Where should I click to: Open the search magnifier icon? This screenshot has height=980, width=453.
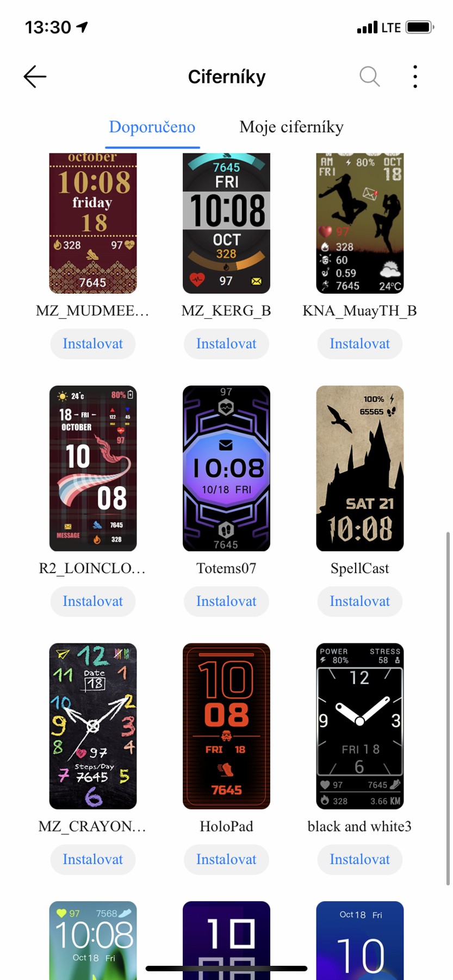(x=370, y=77)
